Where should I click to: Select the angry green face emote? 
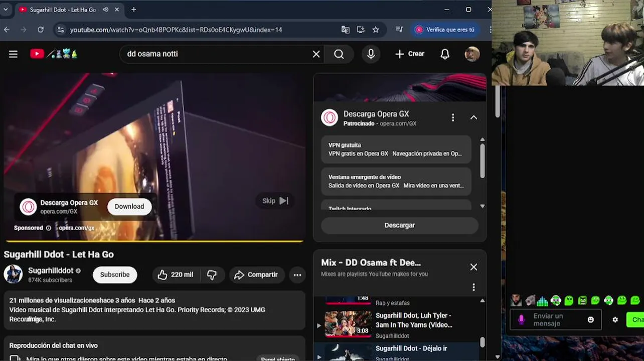[582, 301]
